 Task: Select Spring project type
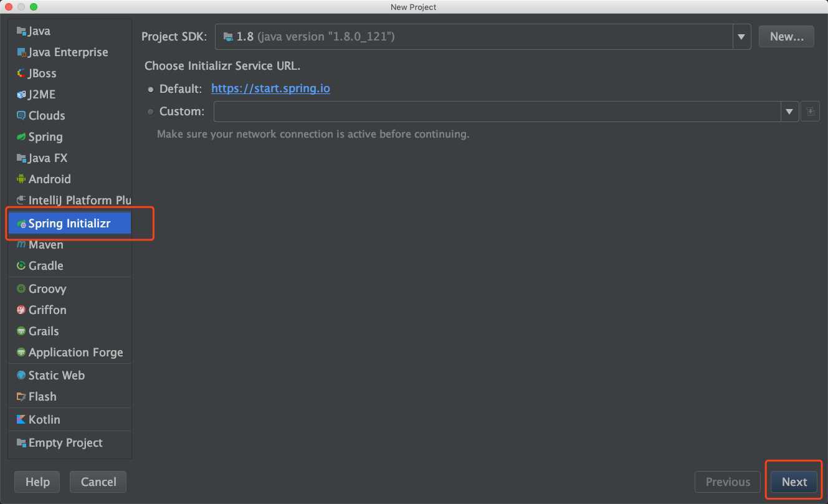tap(69, 137)
